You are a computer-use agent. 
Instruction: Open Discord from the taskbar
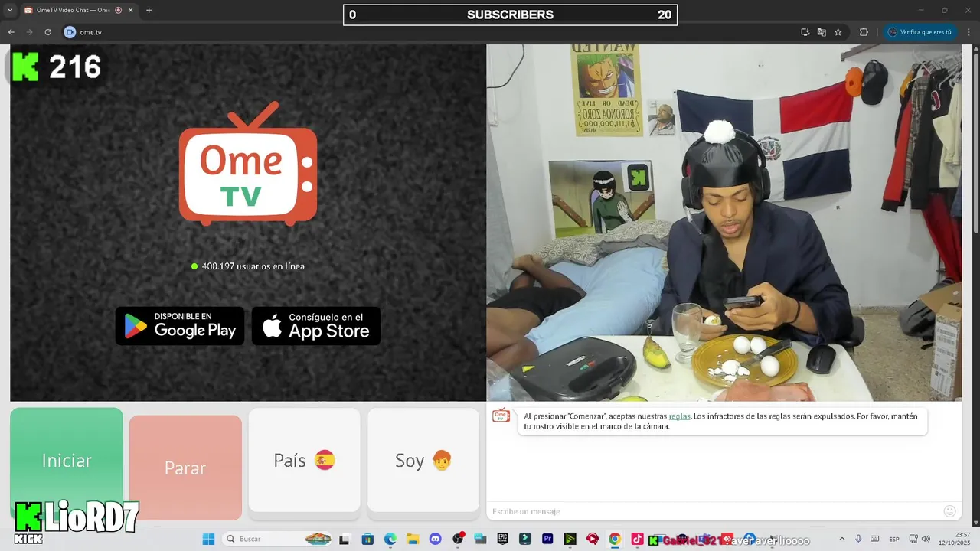click(435, 539)
